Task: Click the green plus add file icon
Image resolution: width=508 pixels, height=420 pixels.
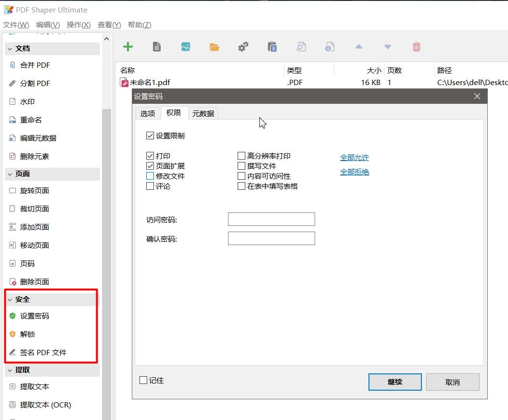Action: tap(128, 47)
